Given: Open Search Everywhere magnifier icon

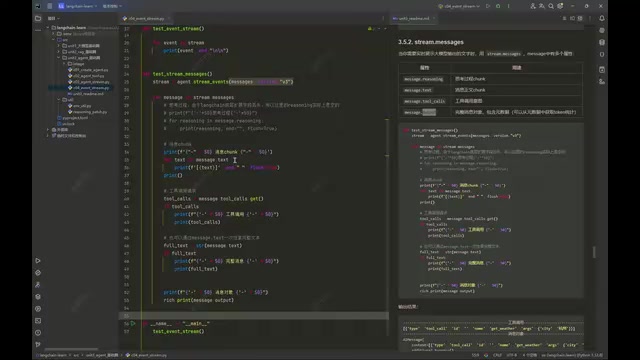Looking at the screenshot, I should point(551,6).
